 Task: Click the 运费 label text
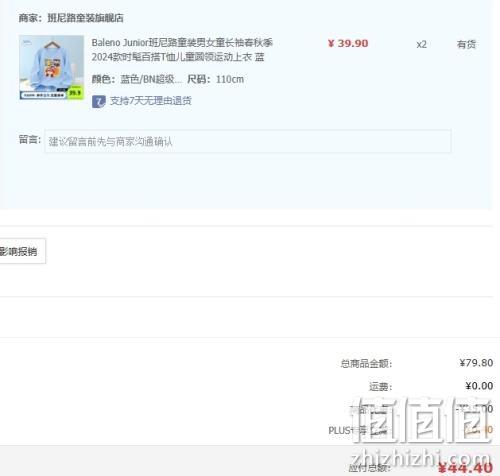(x=380, y=387)
